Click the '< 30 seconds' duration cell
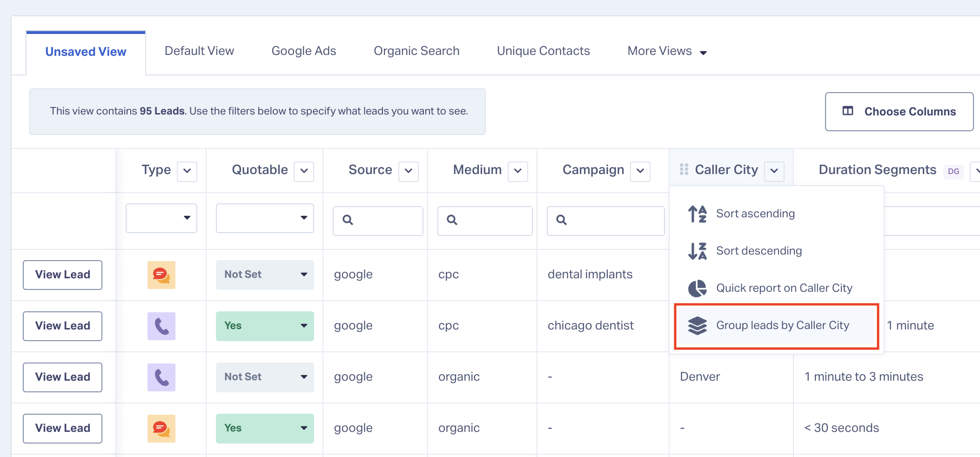The image size is (980, 457). point(841,428)
